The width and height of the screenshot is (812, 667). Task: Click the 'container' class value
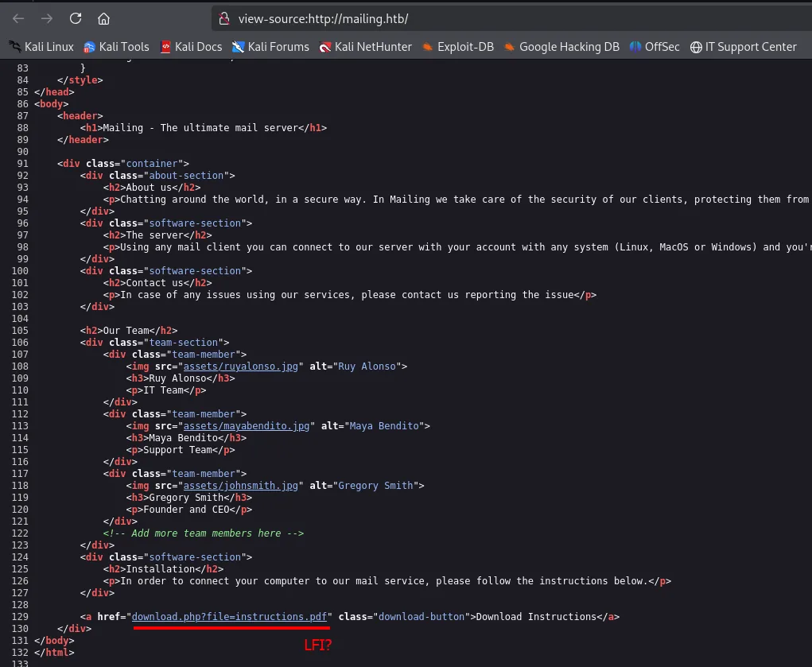point(152,163)
